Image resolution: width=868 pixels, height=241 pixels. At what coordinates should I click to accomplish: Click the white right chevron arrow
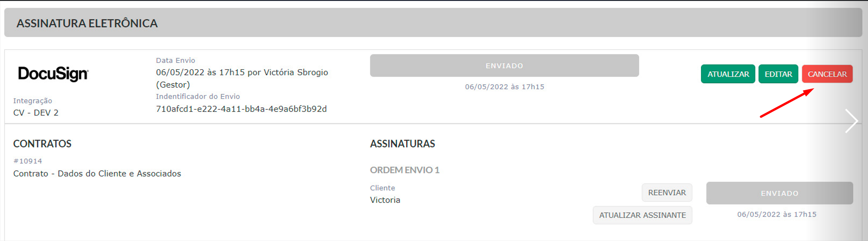tap(851, 121)
